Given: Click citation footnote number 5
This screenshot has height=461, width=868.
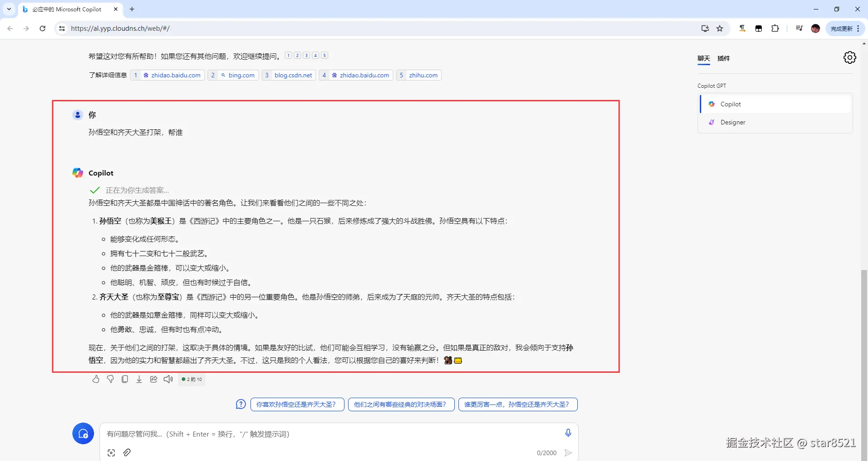Looking at the screenshot, I should click(325, 55).
